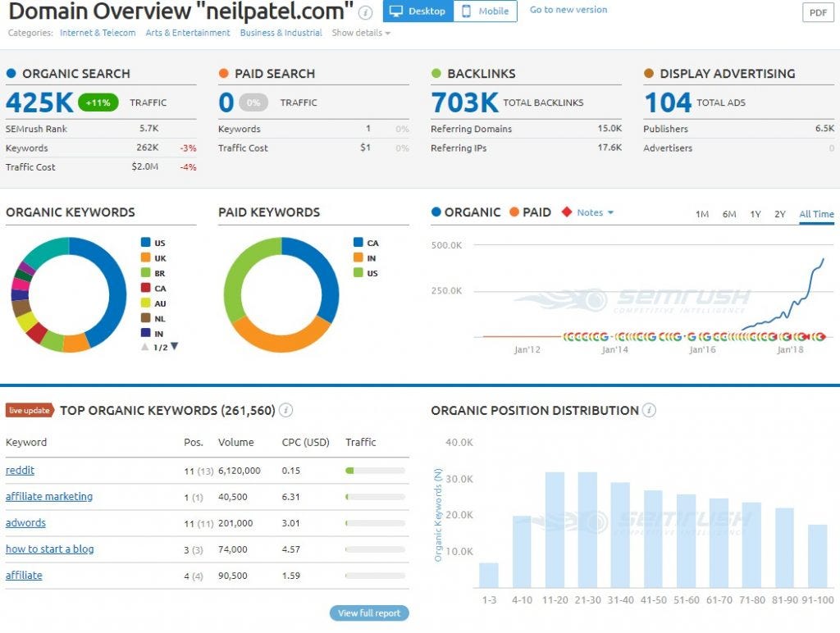
Task: Open how to start a blog keyword
Action: [x=50, y=549]
